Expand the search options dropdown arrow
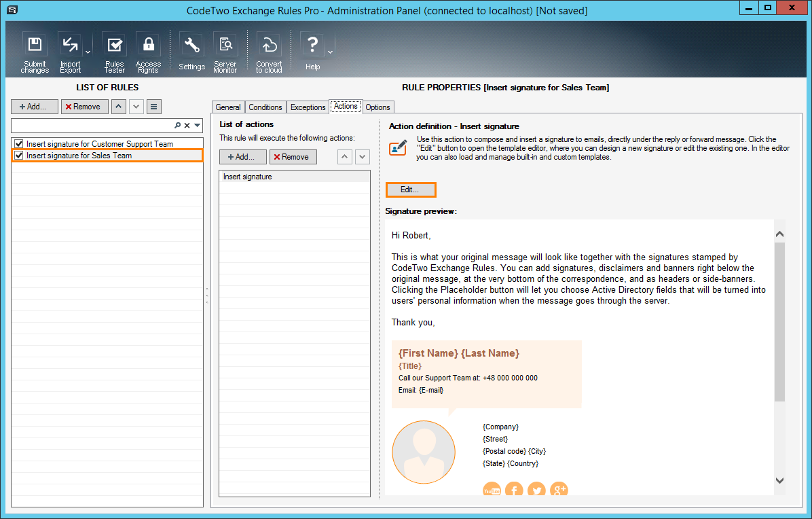This screenshot has height=519, width=812. click(x=198, y=126)
